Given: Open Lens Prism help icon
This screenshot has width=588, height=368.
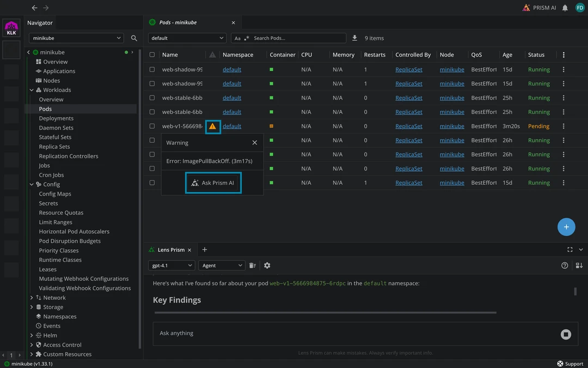Looking at the screenshot, I should point(565,266).
